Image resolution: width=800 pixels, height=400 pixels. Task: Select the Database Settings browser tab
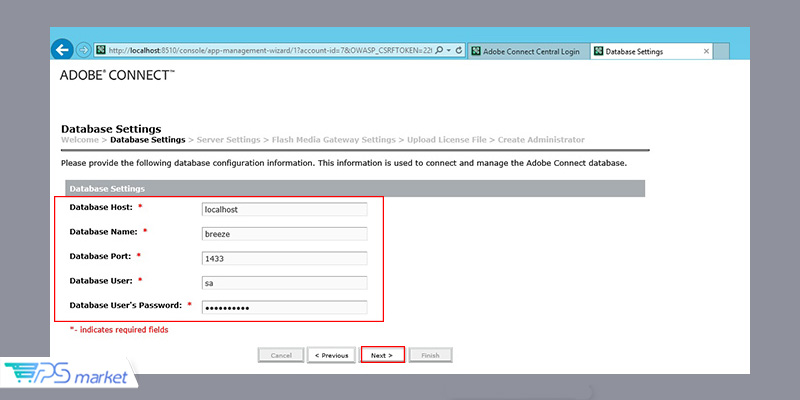pyautogui.click(x=640, y=51)
